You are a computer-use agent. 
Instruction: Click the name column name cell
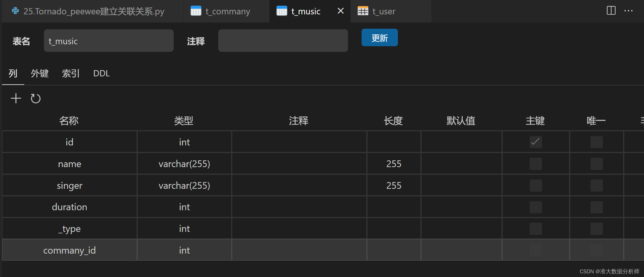tap(70, 164)
